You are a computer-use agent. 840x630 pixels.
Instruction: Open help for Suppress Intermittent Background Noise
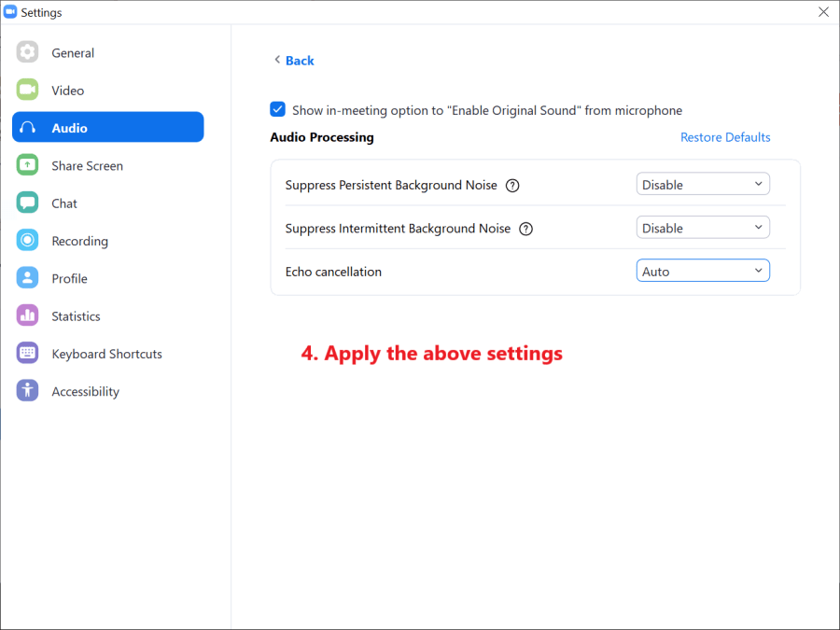point(525,229)
